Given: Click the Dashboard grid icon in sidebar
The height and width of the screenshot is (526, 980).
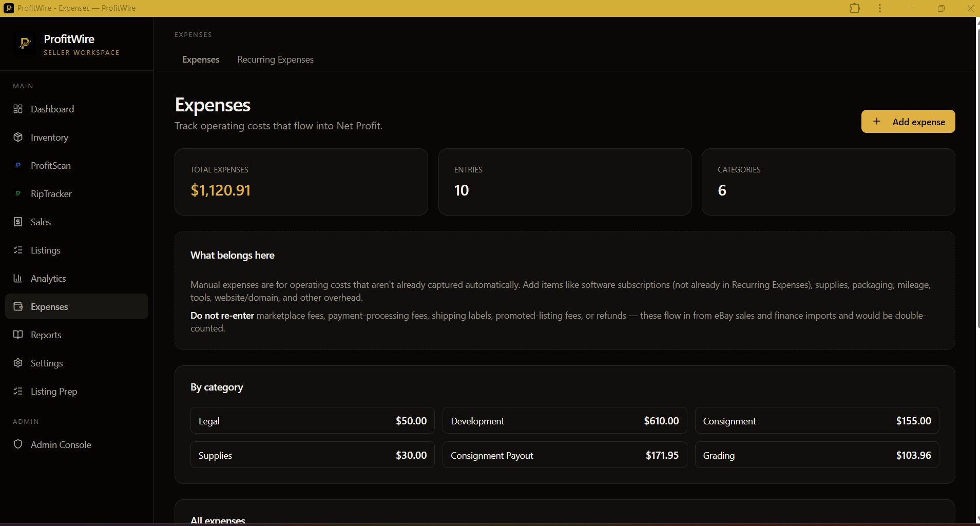Looking at the screenshot, I should (18, 109).
